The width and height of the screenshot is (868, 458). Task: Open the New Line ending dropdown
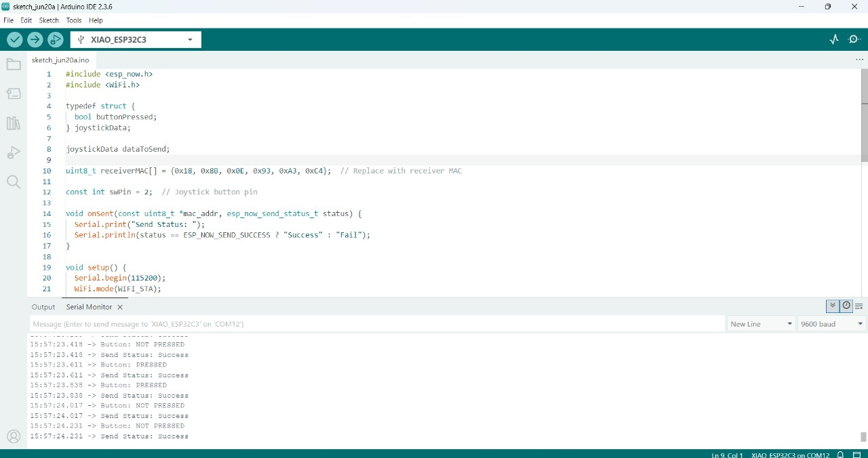point(762,324)
